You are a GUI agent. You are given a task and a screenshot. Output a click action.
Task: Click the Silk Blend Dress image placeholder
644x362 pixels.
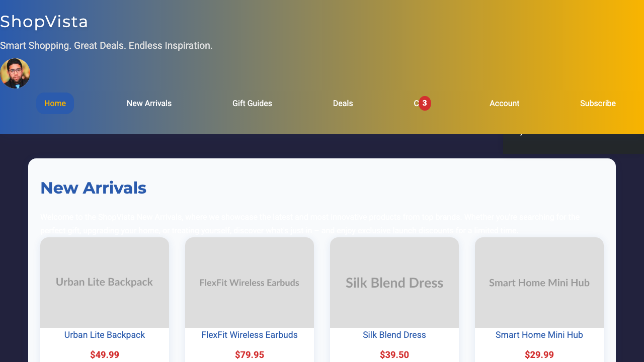394,282
